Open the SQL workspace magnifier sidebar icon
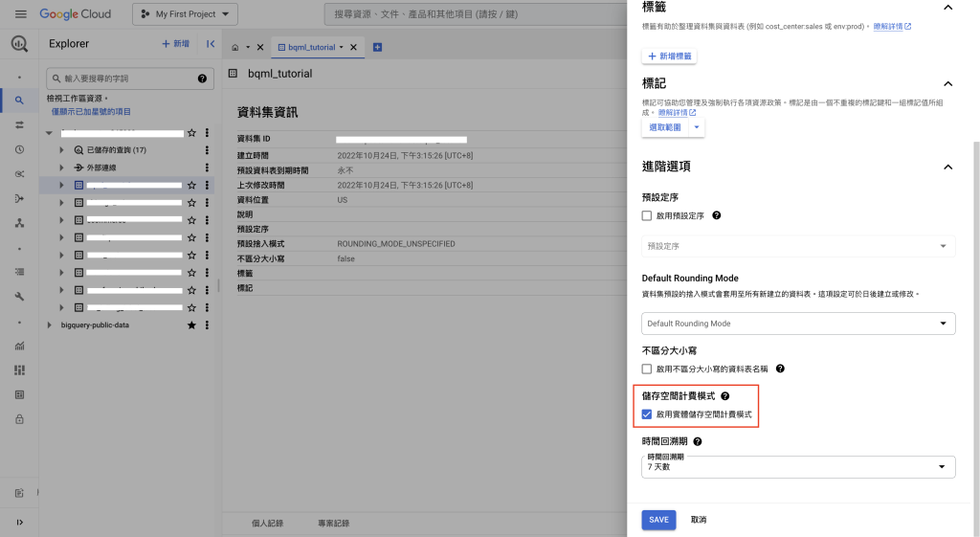This screenshot has height=537, width=980. (x=19, y=100)
